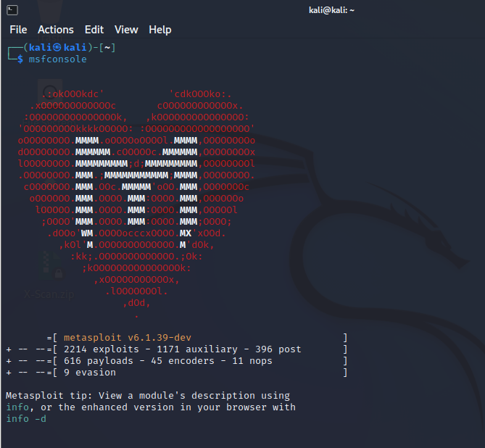The width and height of the screenshot is (485, 448).
Task: Click the (kali㉿kali)-[~] prompt
Action: point(70,47)
